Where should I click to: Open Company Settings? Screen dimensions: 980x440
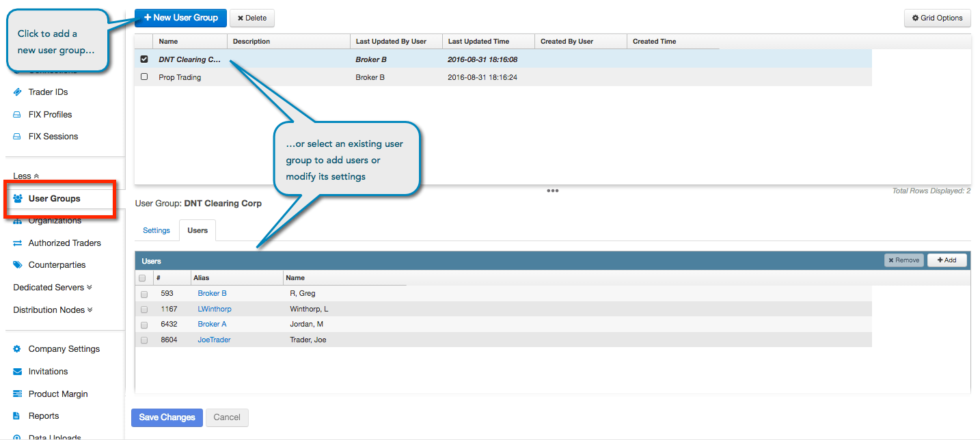[64, 349]
